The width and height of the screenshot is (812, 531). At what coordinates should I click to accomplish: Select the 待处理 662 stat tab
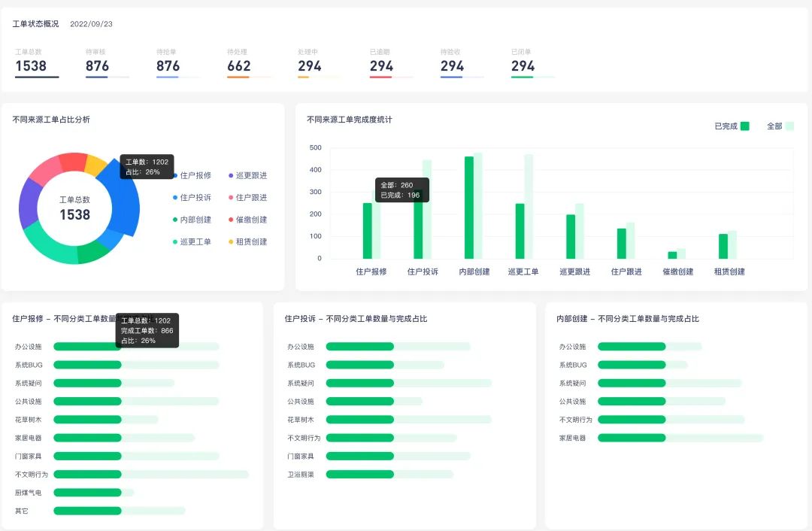[x=249, y=62]
